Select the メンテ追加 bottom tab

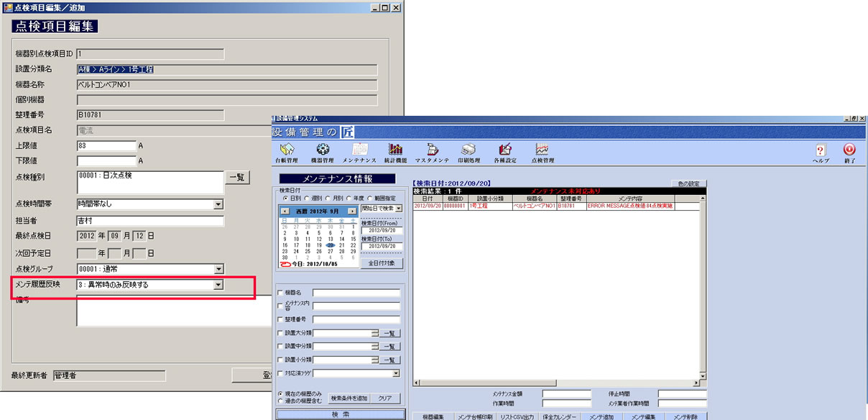pyautogui.click(x=601, y=416)
